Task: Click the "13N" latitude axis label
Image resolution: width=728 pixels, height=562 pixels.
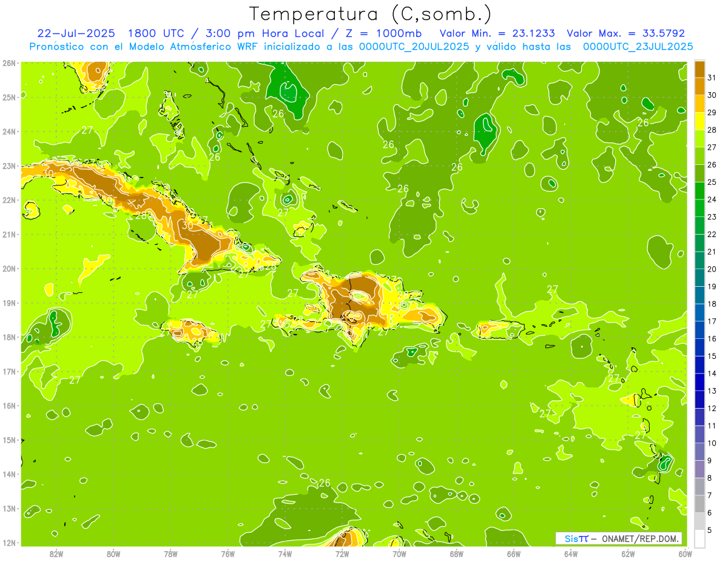Action: [x=8, y=508]
